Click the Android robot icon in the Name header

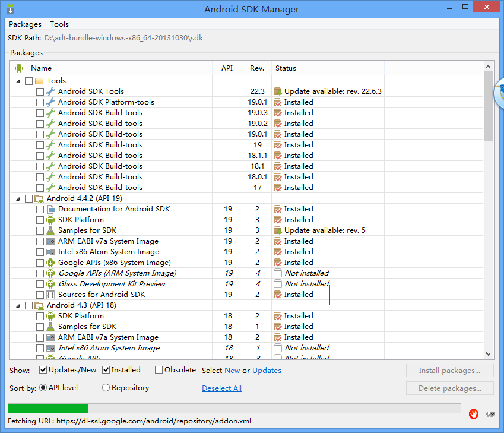click(19, 68)
